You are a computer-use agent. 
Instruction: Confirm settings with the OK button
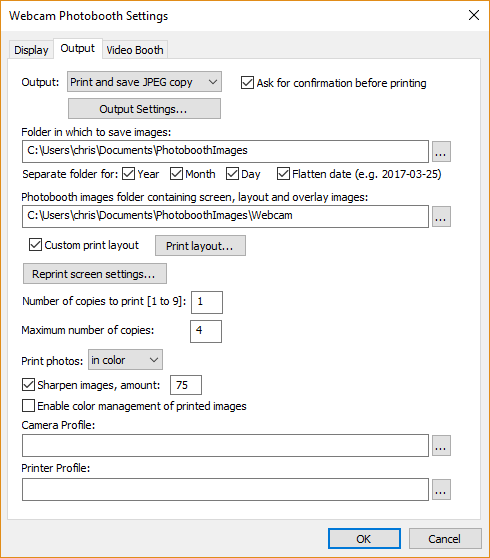coord(364,538)
